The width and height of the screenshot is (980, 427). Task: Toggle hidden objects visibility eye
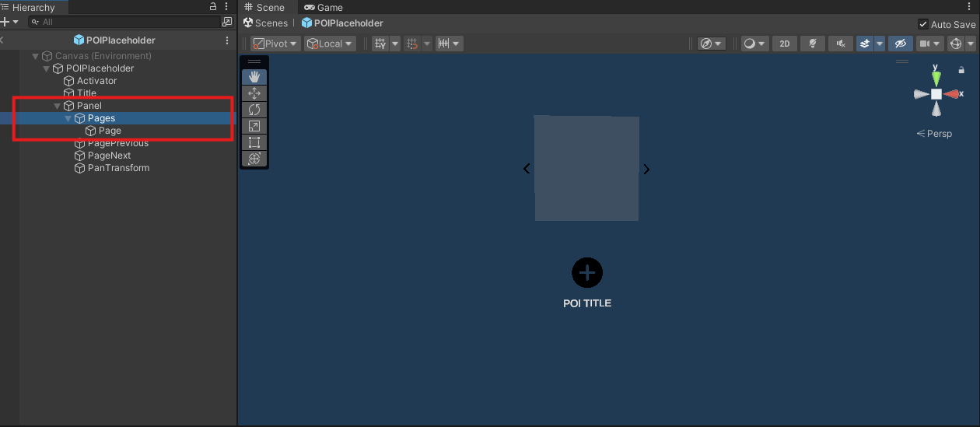(901, 44)
